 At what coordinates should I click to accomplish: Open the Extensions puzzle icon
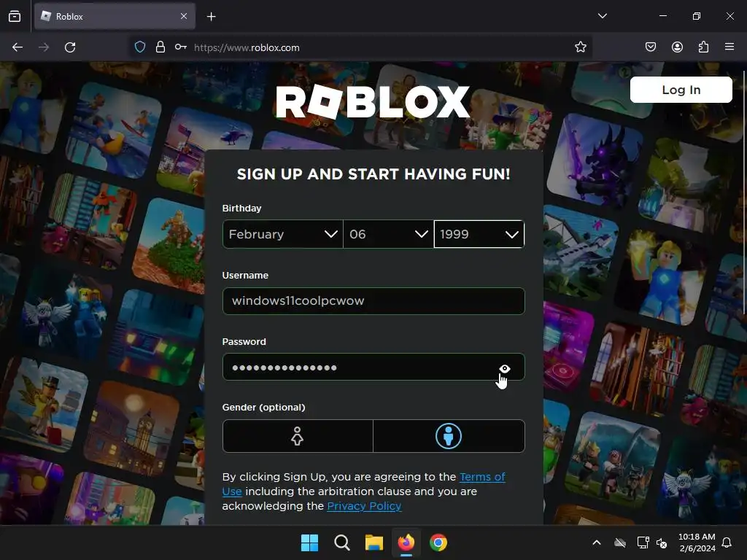pyautogui.click(x=703, y=47)
